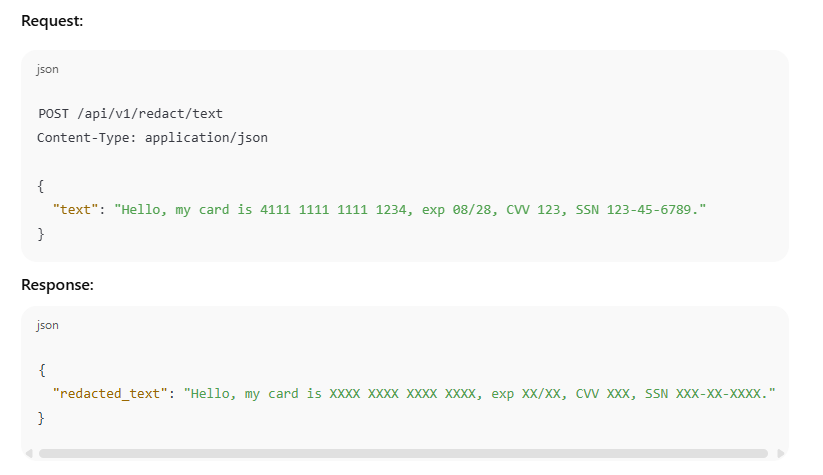Click the Content-Type: application/json line
The height and width of the screenshot is (475, 823).
pyautogui.click(x=152, y=138)
